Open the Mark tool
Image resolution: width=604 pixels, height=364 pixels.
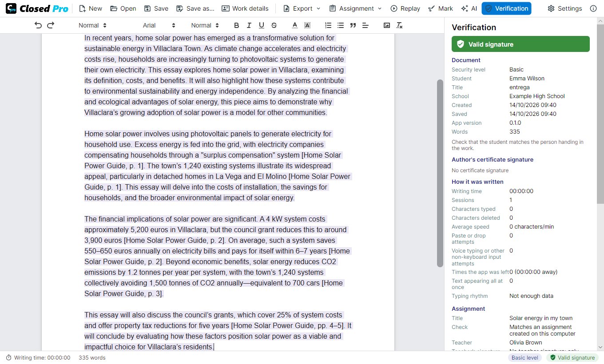point(441,8)
